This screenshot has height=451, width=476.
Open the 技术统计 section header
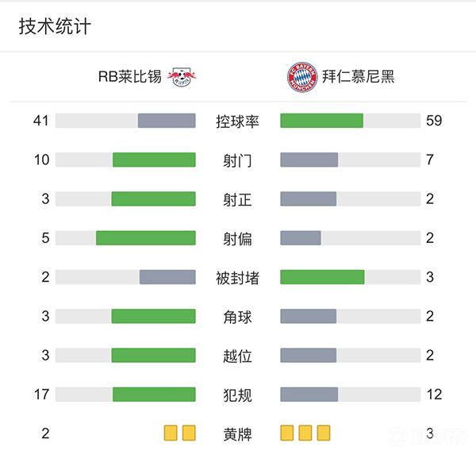55,27
